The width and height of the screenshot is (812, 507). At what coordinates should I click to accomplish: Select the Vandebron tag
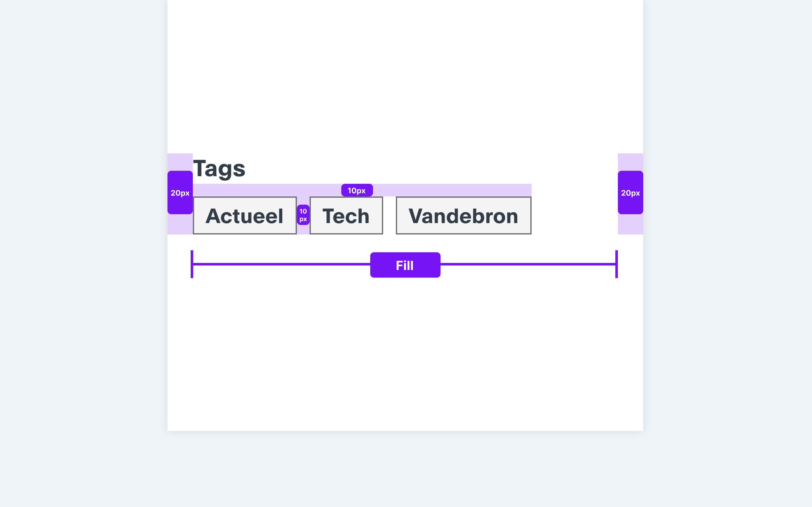coord(463,215)
